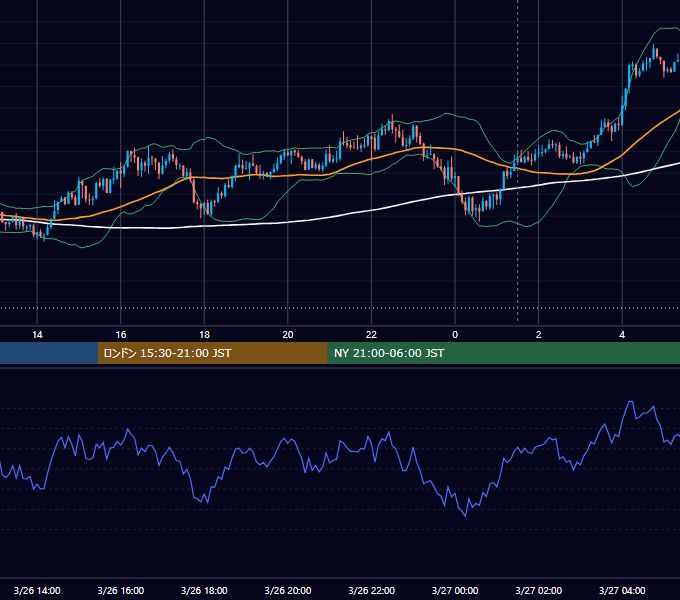
Task: Click the '16' hour axis label
Action: [121, 335]
